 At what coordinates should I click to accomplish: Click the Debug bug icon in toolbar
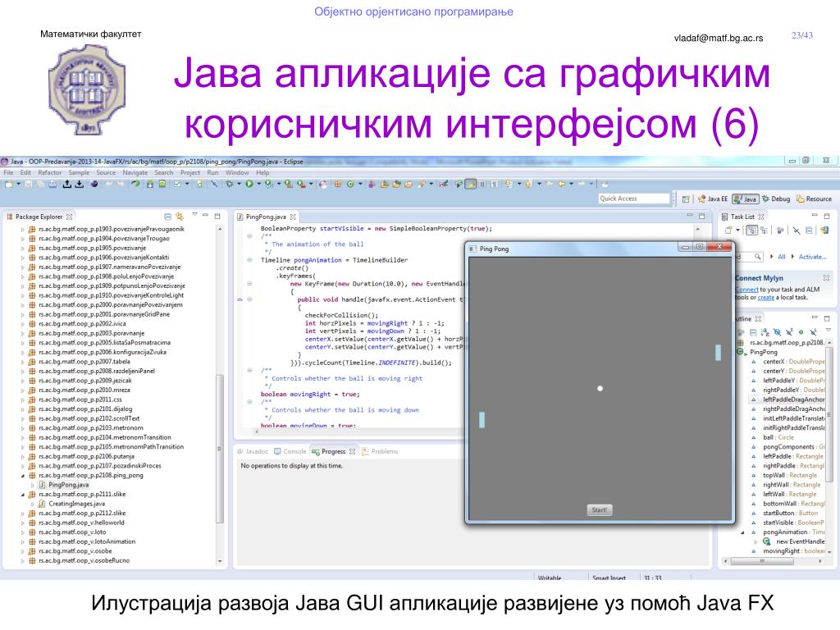pyautogui.click(x=229, y=185)
